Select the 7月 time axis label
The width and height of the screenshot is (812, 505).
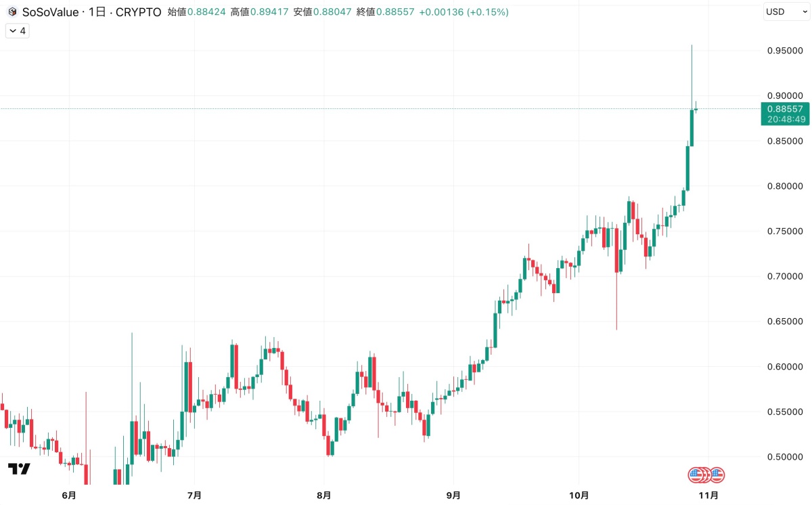coord(194,495)
